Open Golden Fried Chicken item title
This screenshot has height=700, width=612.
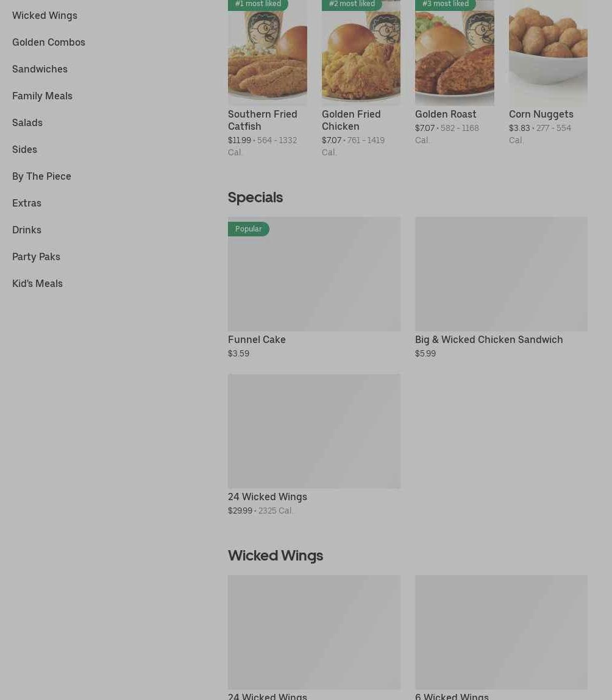tap(351, 120)
